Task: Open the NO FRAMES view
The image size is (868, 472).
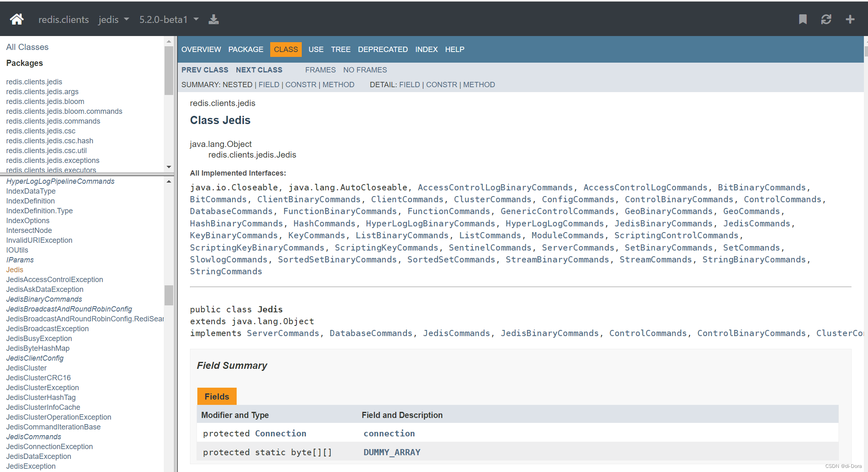Action: coord(365,70)
